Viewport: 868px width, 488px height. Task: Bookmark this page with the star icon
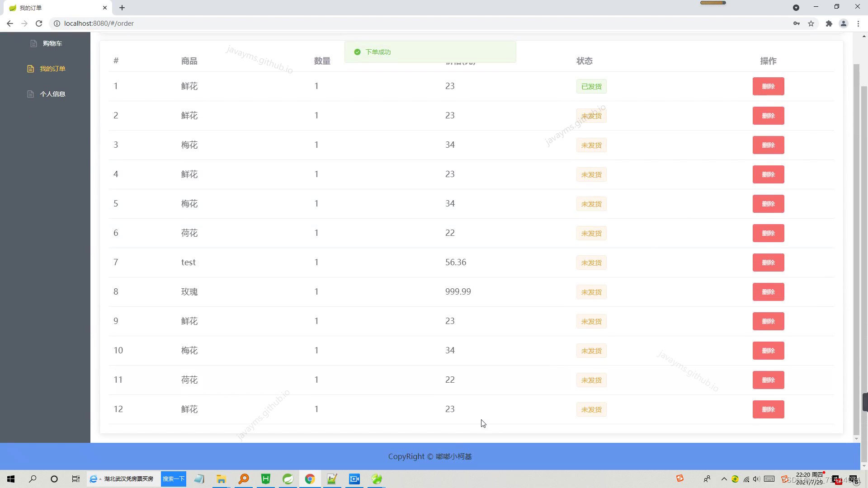coord(811,23)
